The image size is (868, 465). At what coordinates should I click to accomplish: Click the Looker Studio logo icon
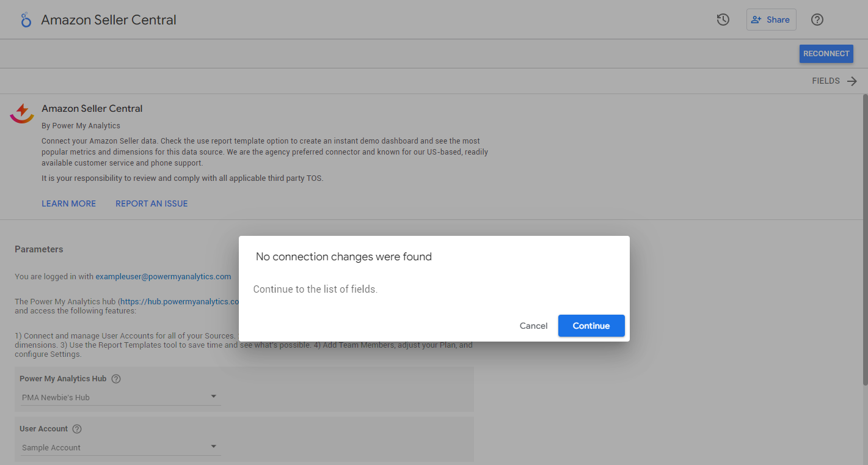(26, 20)
